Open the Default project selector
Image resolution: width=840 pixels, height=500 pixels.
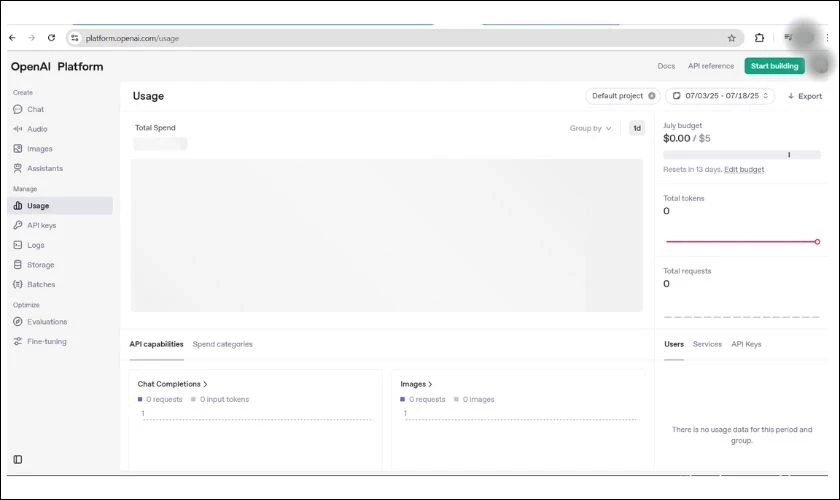(x=622, y=96)
